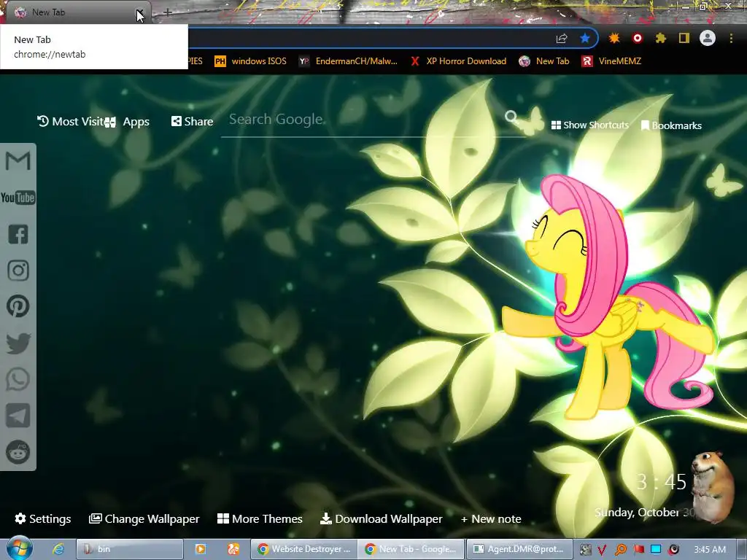Image resolution: width=747 pixels, height=560 pixels.
Task: Open Twitter from the sidebar
Action: (x=18, y=343)
